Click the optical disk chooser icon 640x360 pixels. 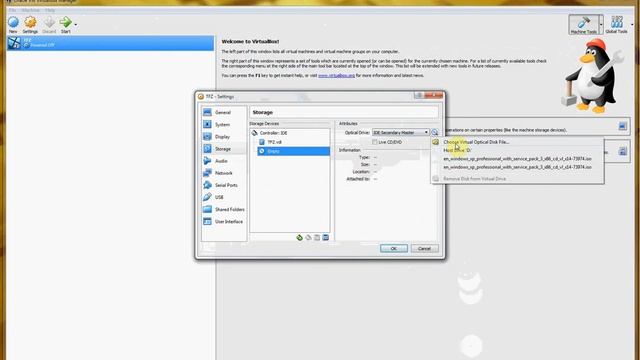(x=435, y=133)
